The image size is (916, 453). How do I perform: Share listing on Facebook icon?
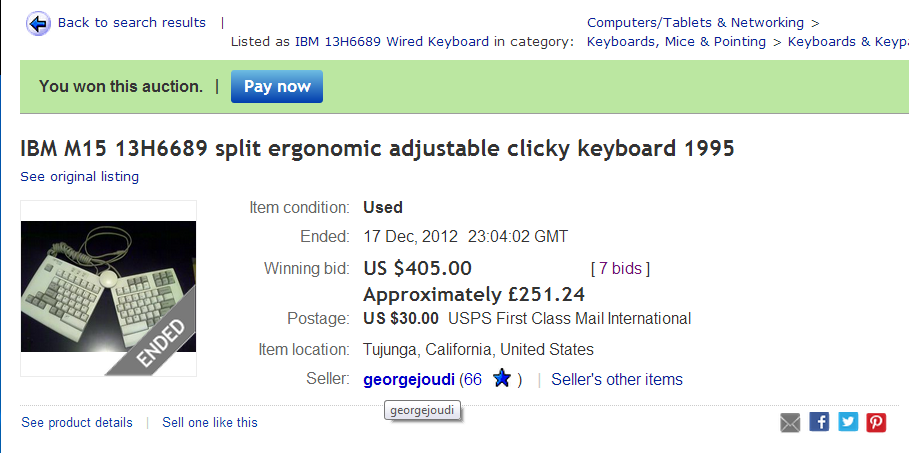pyautogui.click(x=819, y=422)
